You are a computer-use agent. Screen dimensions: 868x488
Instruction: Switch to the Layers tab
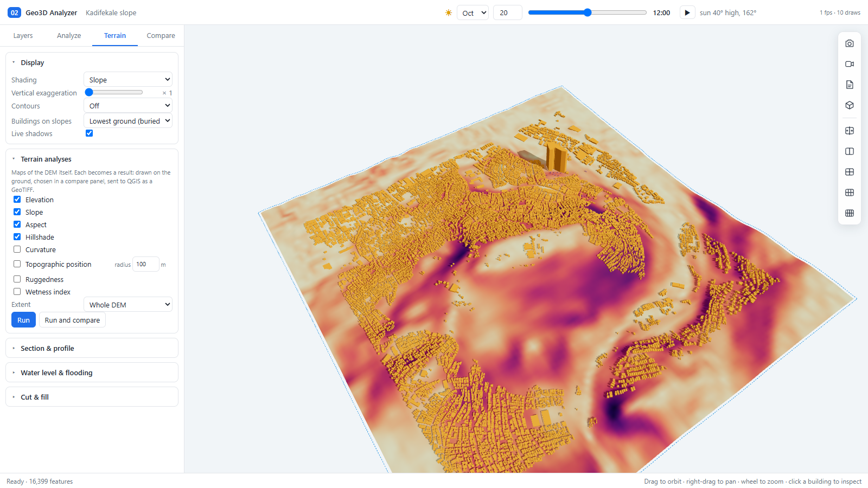click(x=23, y=35)
